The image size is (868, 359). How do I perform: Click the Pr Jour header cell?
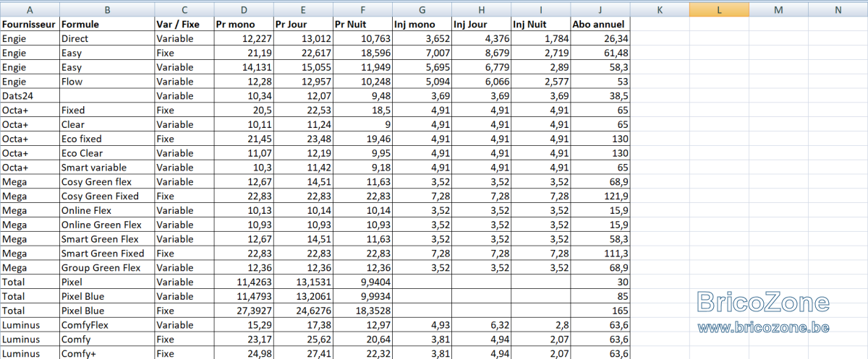(303, 24)
